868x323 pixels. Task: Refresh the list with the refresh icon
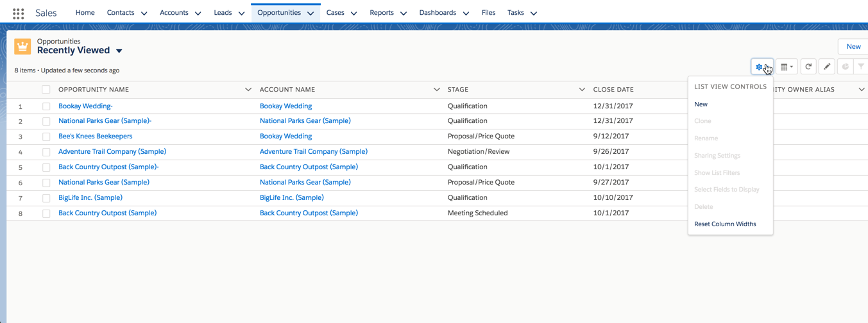[x=808, y=67]
